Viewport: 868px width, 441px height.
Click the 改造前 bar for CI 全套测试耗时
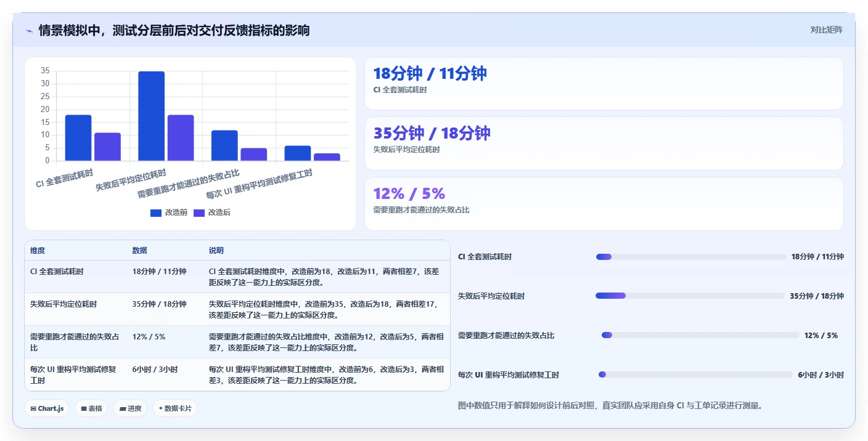tap(78, 138)
